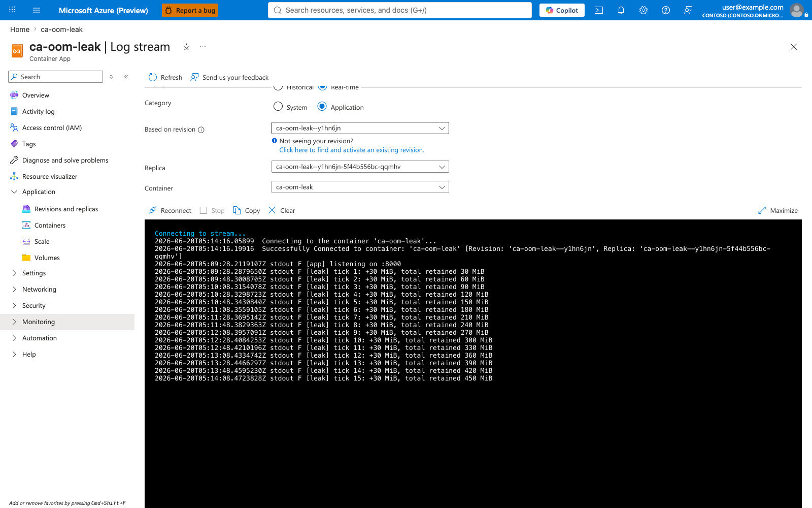Viewport: 812px width, 508px height.
Task: Expand the Networking section
Action: pos(14,289)
